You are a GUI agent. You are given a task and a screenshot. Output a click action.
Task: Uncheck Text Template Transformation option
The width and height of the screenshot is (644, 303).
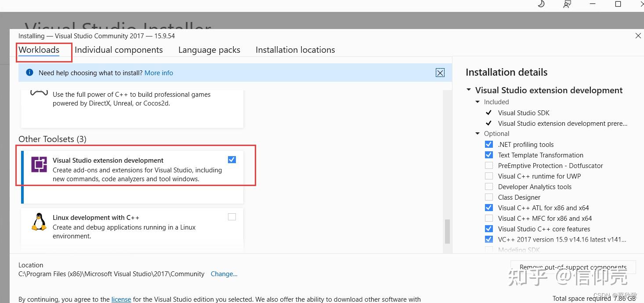488,155
